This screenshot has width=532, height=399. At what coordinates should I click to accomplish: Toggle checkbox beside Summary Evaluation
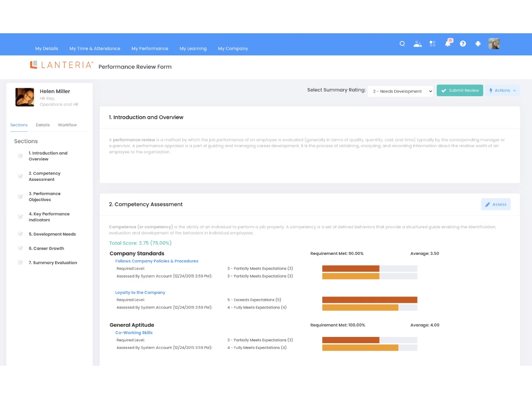(x=20, y=262)
